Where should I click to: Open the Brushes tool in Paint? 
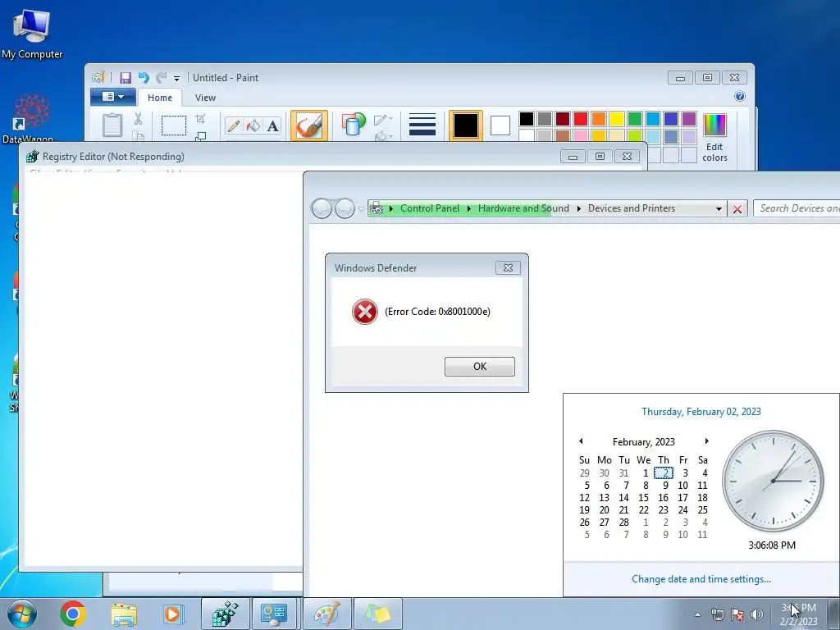[x=309, y=126]
